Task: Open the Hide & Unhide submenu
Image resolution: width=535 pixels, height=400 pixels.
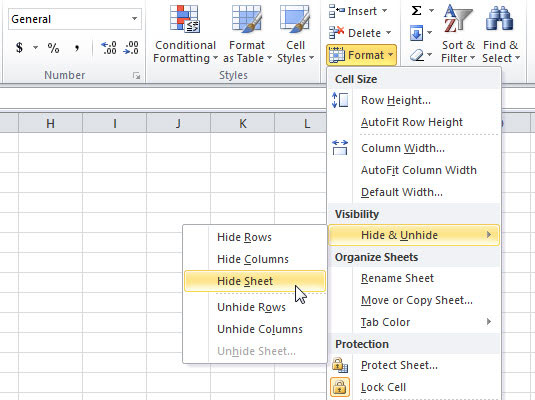Action: [x=414, y=235]
